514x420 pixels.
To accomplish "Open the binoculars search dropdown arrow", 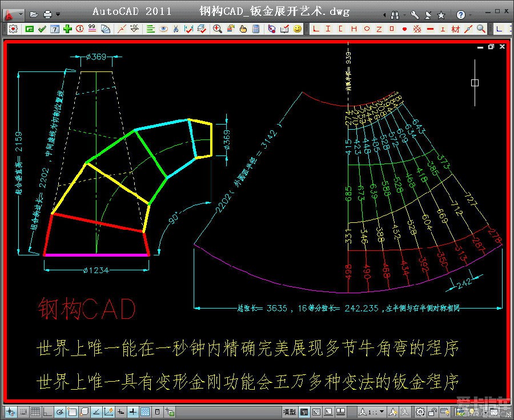I will [x=404, y=15].
